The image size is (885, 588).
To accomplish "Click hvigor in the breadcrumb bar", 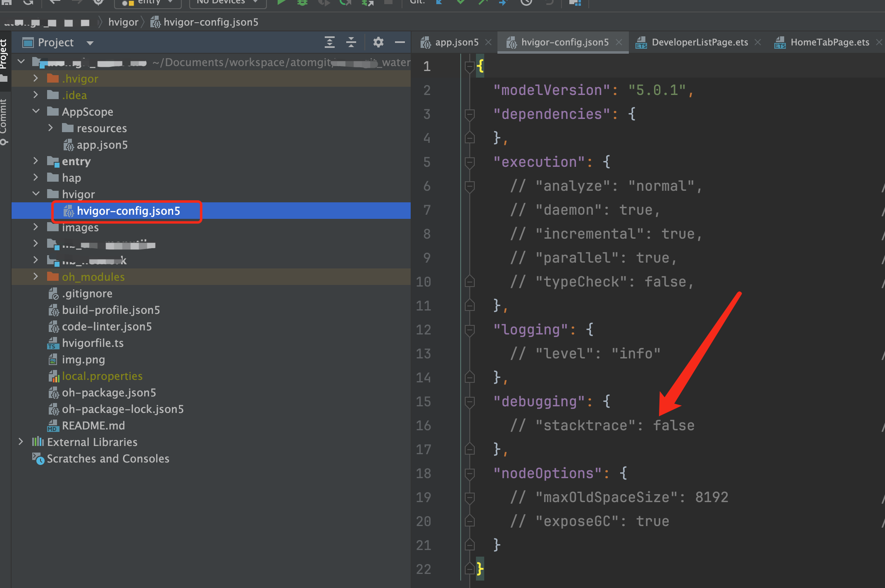I will 123,22.
